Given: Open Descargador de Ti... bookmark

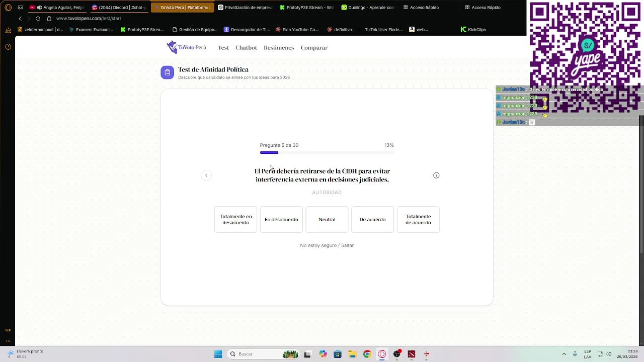Looking at the screenshot, I should click(x=247, y=30).
